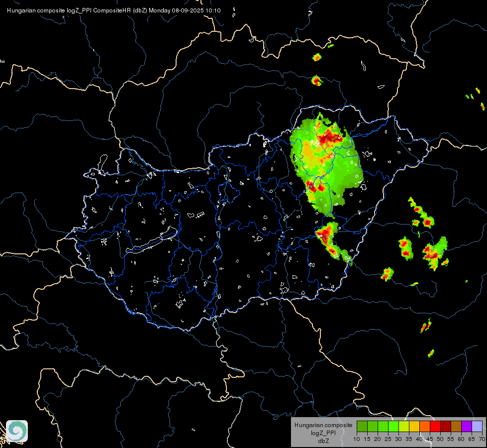Click the 20–25 dBZ green legend swatch
The image size is (487, 448).
click(383, 426)
